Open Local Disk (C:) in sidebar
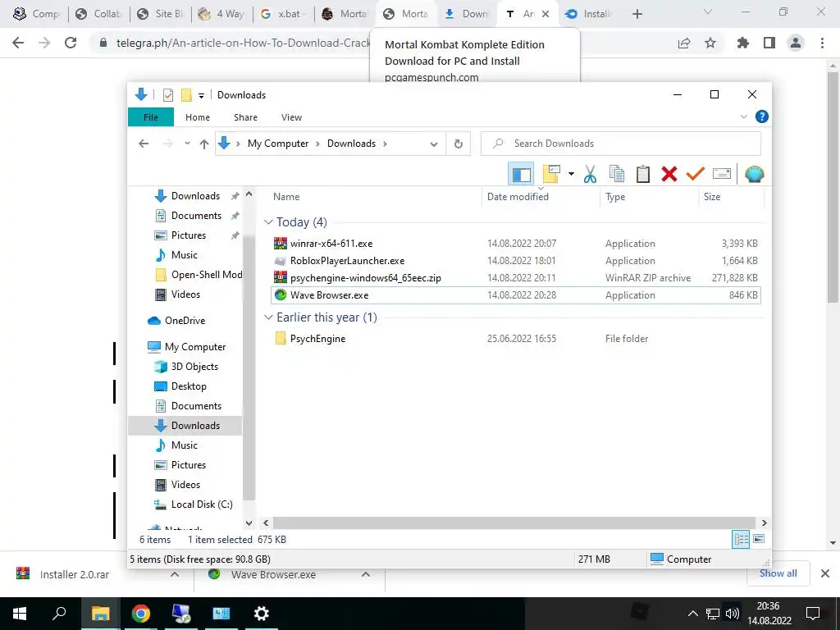Screen dimensions: 840x630 202,504
